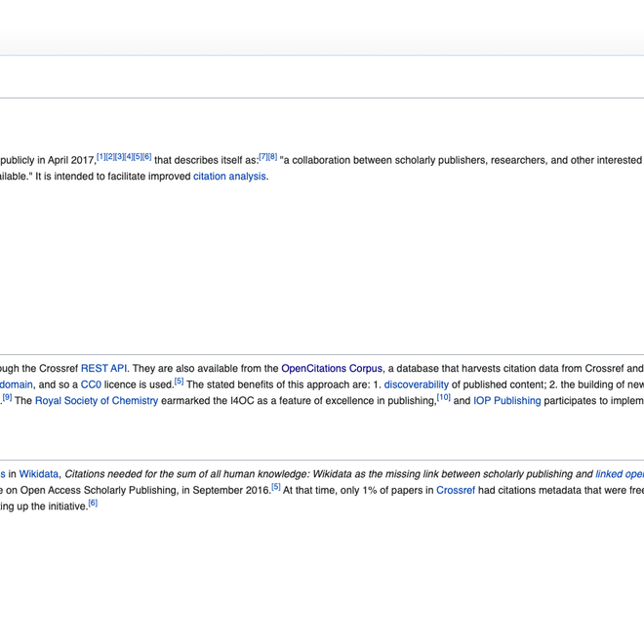The width and height of the screenshot is (644, 644).
Task: Jump to reference [9] before Royal Society
Action: coord(8,397)
